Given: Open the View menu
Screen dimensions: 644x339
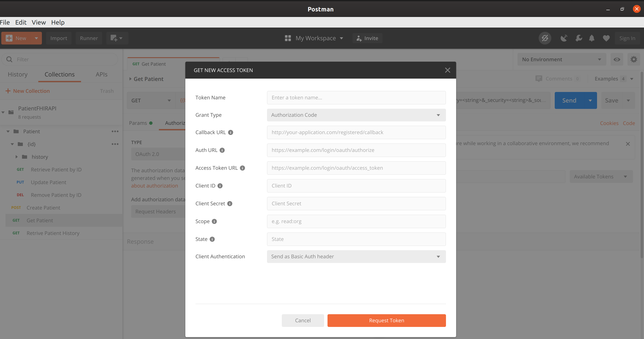Looking at the screenshot, I should click(39, 22).
